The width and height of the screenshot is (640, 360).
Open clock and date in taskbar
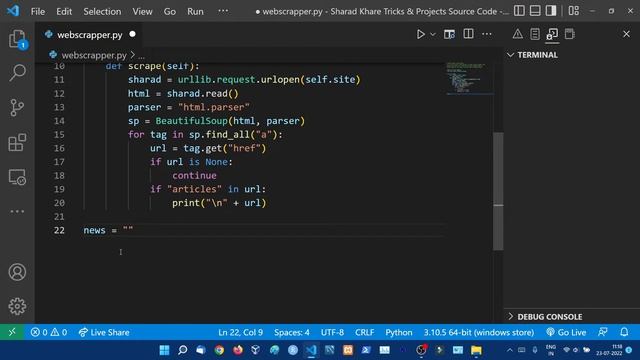(x=609, y=350)
